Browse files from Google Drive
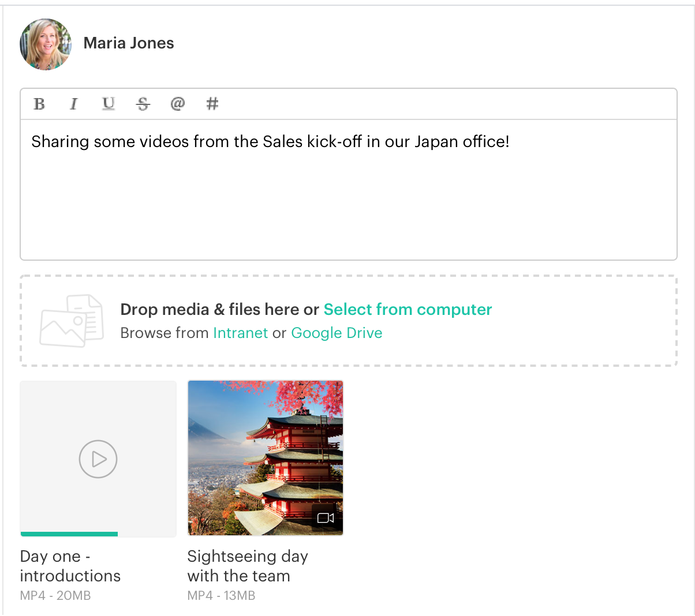695x616 pixels. (337, 333)
